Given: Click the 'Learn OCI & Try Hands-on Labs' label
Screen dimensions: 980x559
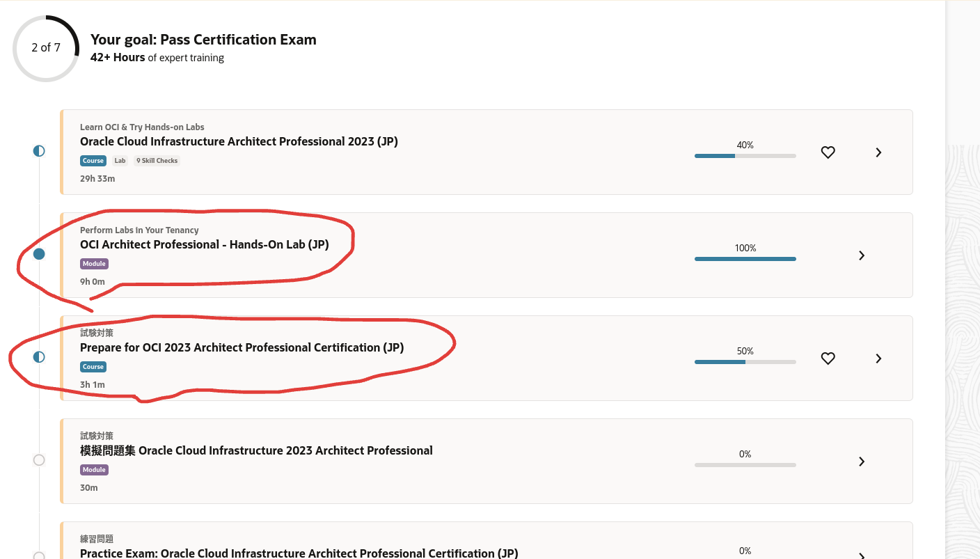Looking at the screenshot, I should 142,127.
